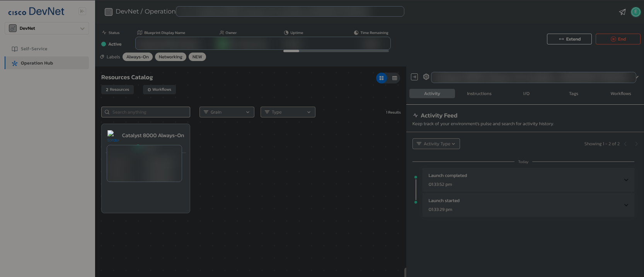Switch to the Activity tab
The height and width of the screenshot is (277, 644).
click(x=432, y=93)
